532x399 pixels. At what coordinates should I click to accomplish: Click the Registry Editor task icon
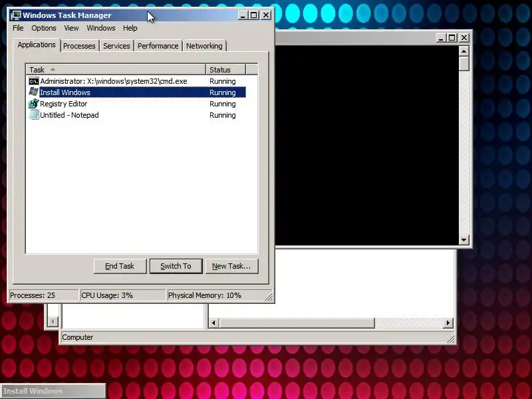pos(34,104)
